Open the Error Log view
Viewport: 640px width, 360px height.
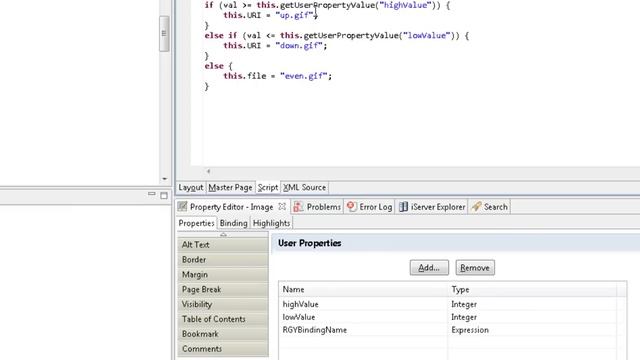pos(369,207)
